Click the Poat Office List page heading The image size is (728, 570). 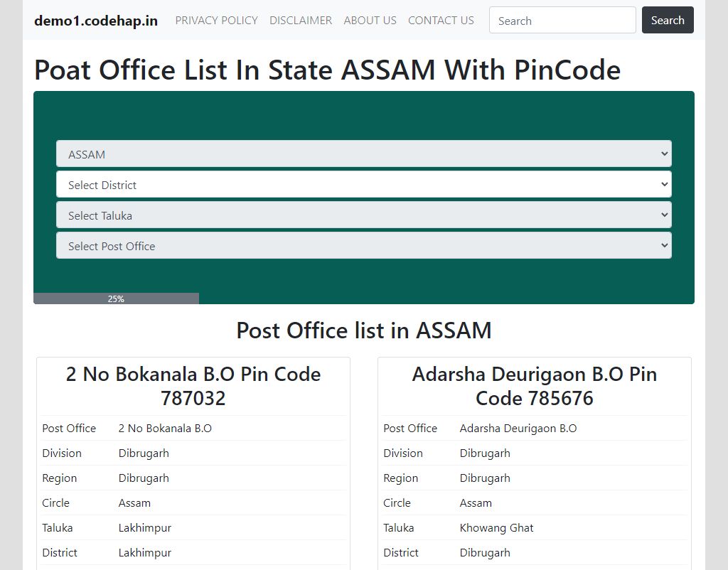coord(327,70)
